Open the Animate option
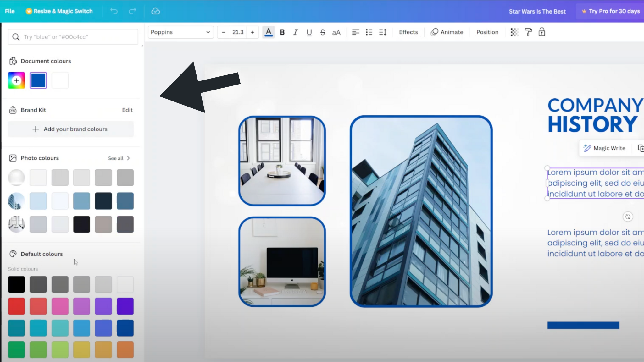Image resolution: width=644 pixels, height=362 pixels. click(447, 32)
